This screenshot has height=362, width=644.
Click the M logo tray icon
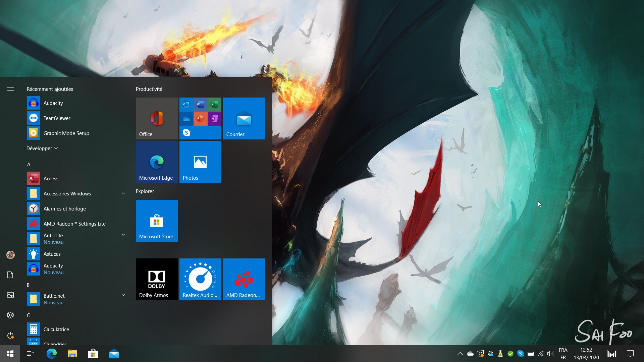point(612,354)
